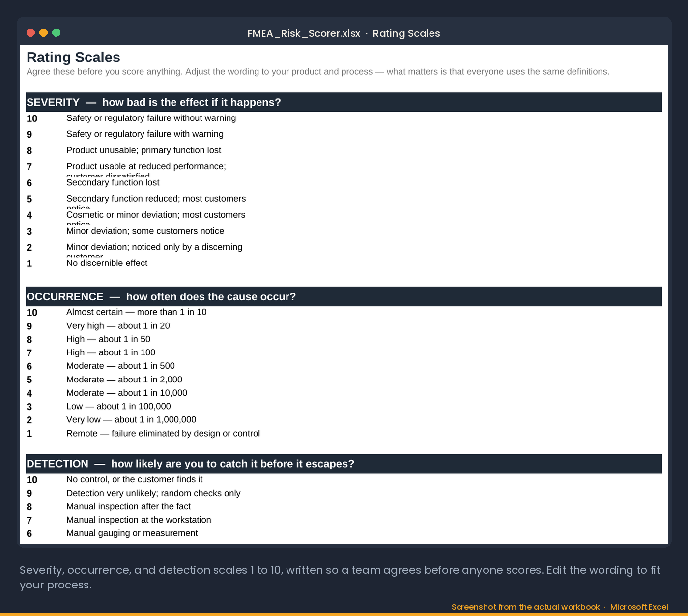
Task: Select the 'Rating Scales' page heading
Action: (x=73, y=58)
